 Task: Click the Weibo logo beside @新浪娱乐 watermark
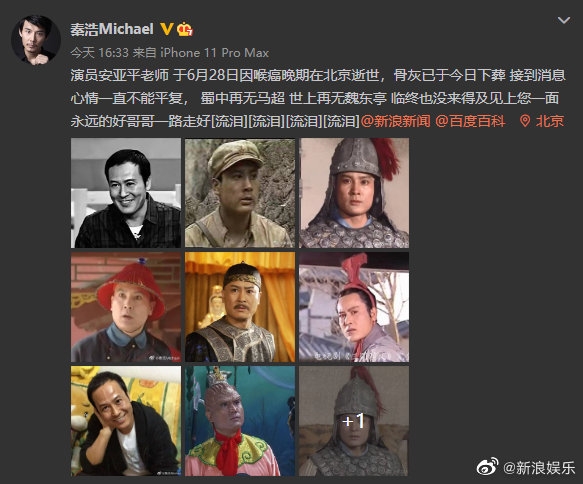point(487,467)
